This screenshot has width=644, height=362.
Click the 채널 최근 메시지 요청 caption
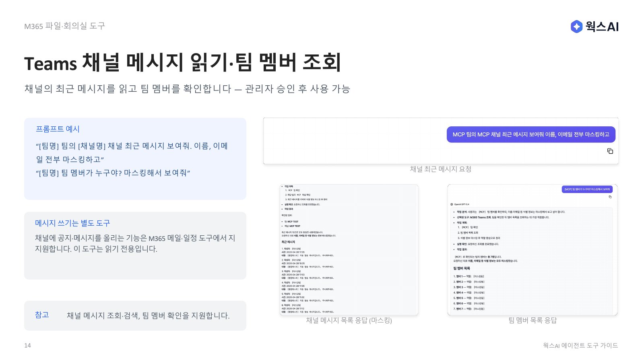pyautogui.click(x=441, y=169)
